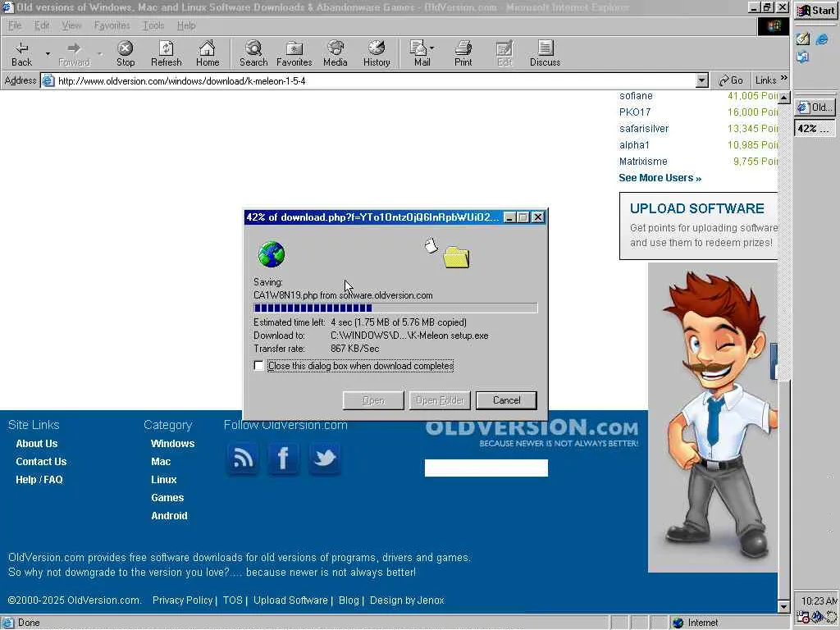Open the Back button history dropdown

(48, 53)
